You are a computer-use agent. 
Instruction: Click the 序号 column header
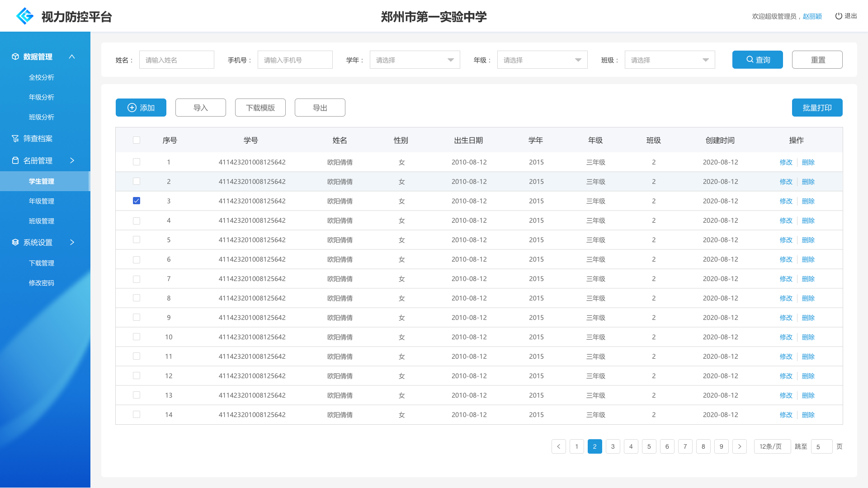pyautogui.click(x=170, y=141)
